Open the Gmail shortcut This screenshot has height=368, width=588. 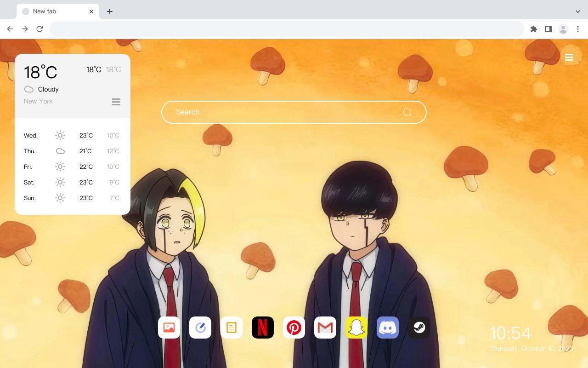tap(325, 328)
